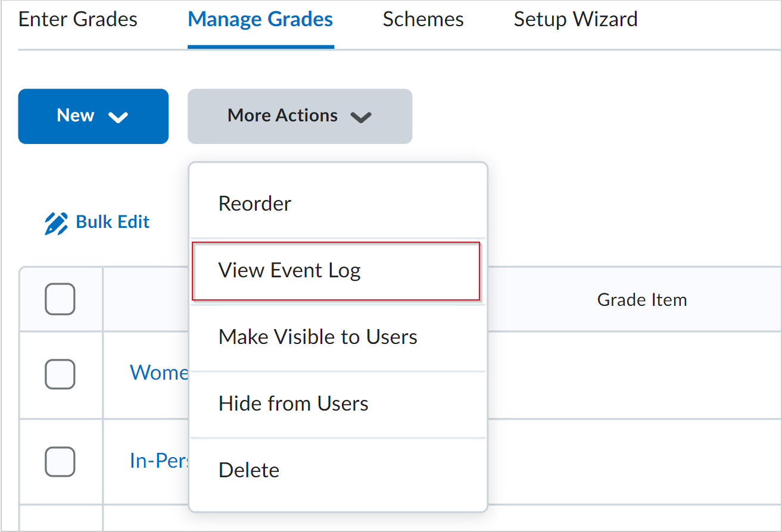Choose Make Visible to Users option
The image size is (782, 532).
click(317, 337)
